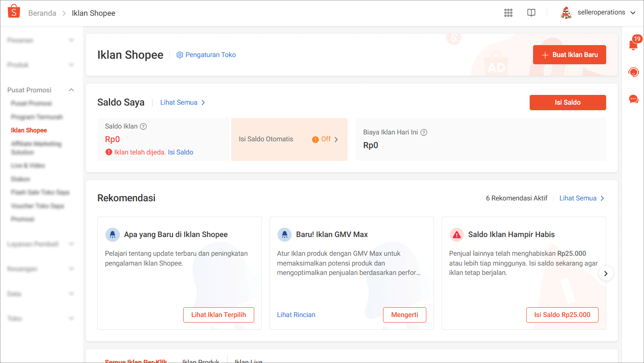Collapse the Pusat Promosi menu section
The height and width of the screenshot is (363, 644).
point(71,90)
